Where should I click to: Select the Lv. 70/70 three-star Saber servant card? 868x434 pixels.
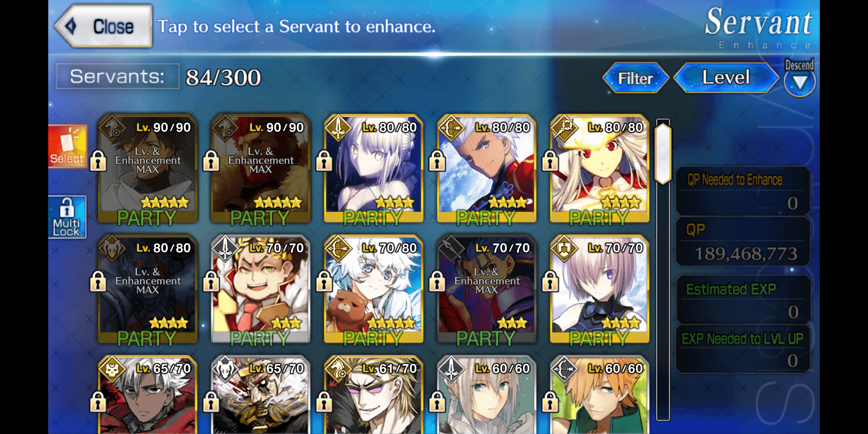260,289
